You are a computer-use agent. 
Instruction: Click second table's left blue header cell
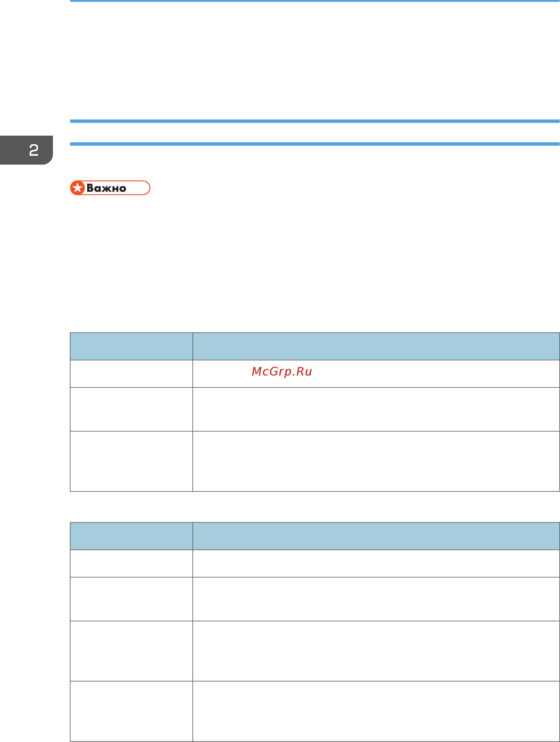tap(131, 536)
